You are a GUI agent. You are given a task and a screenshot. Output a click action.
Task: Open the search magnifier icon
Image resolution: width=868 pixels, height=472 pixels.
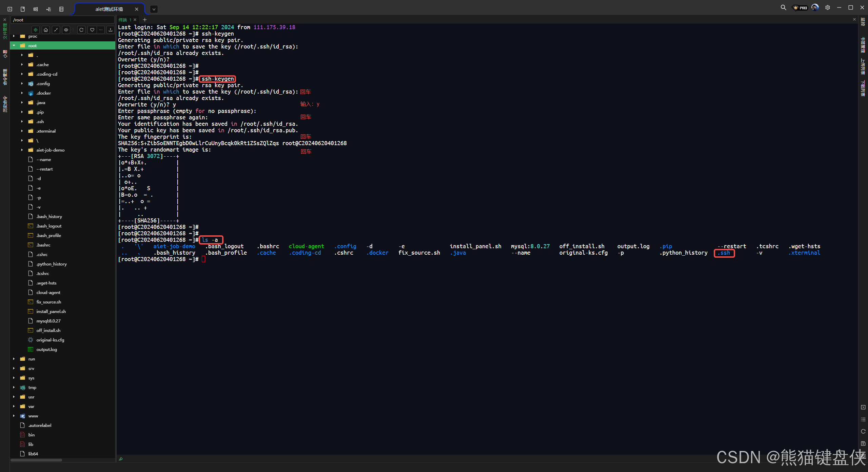pyautogui.click(x=783, y=7)
